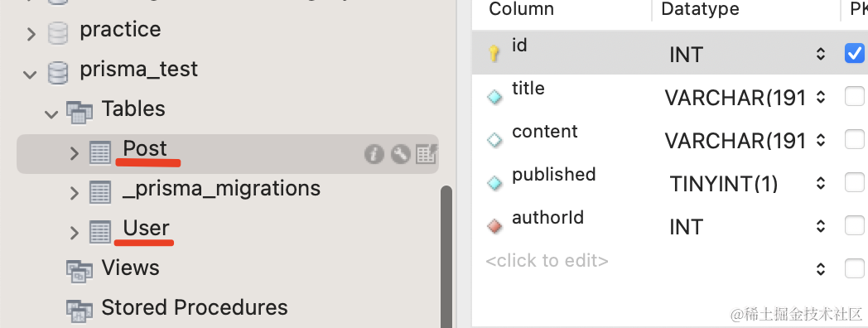868x328 pixels.
Task: Open info icon for Post table
Action: (374, 153)
